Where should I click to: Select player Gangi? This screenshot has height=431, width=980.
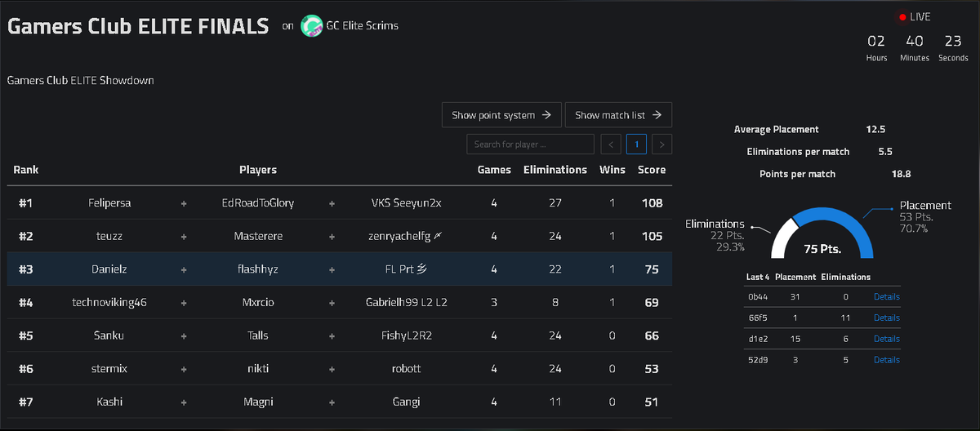coord(407,402)
